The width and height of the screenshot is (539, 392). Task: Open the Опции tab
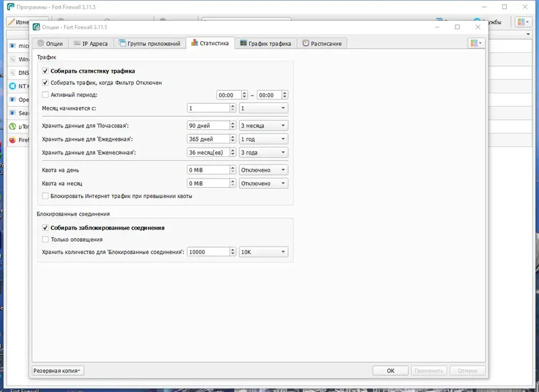pyautogui.click(x=51, y=43)
